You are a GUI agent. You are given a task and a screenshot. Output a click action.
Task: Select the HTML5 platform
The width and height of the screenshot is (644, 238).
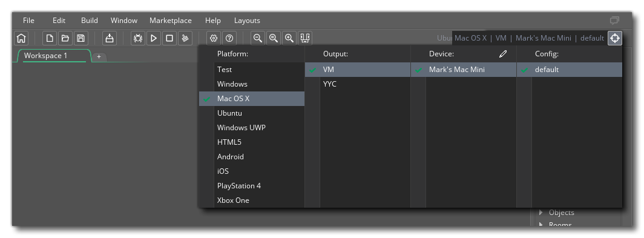coord(252,142)
